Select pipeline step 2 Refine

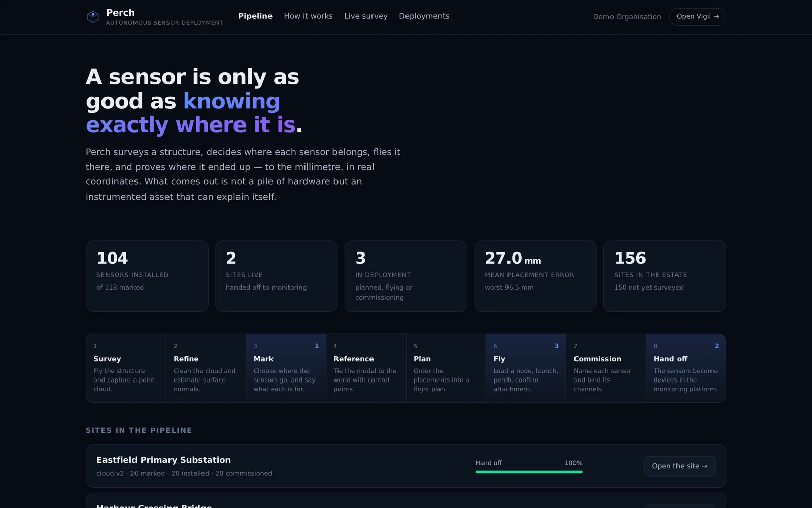point(206,368)
